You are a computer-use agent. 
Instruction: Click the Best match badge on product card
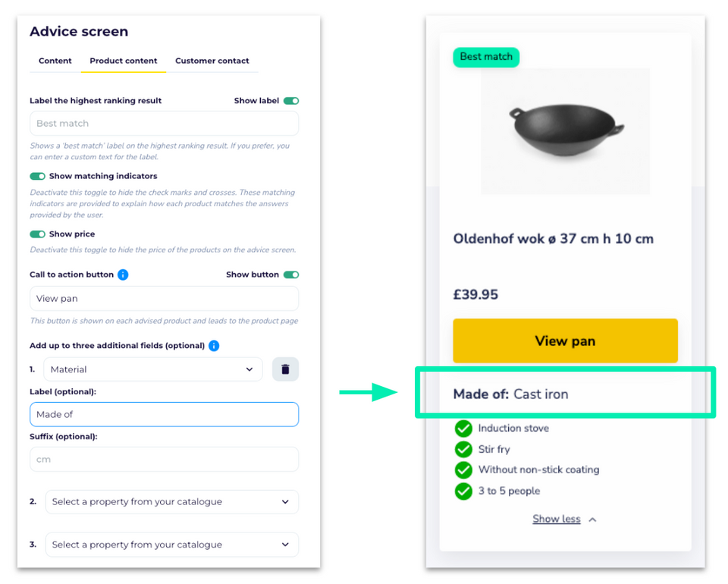[486, 57]
